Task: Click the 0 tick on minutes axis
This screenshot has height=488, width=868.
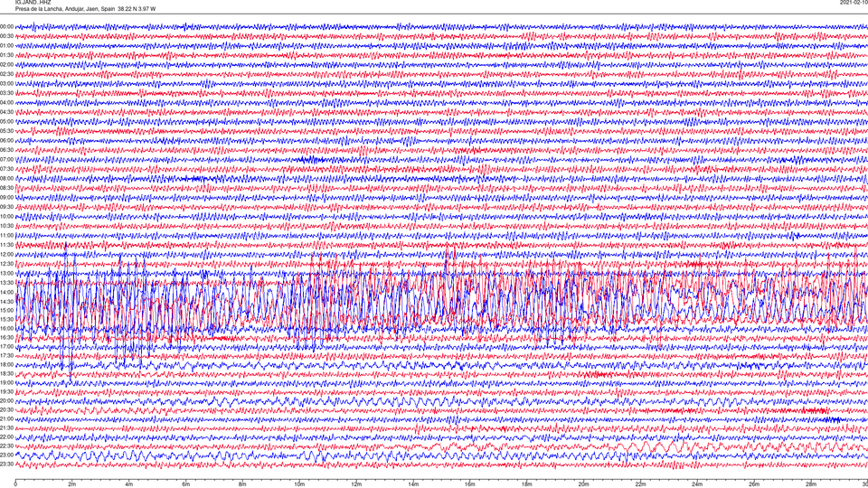Action: coord(15,484)
